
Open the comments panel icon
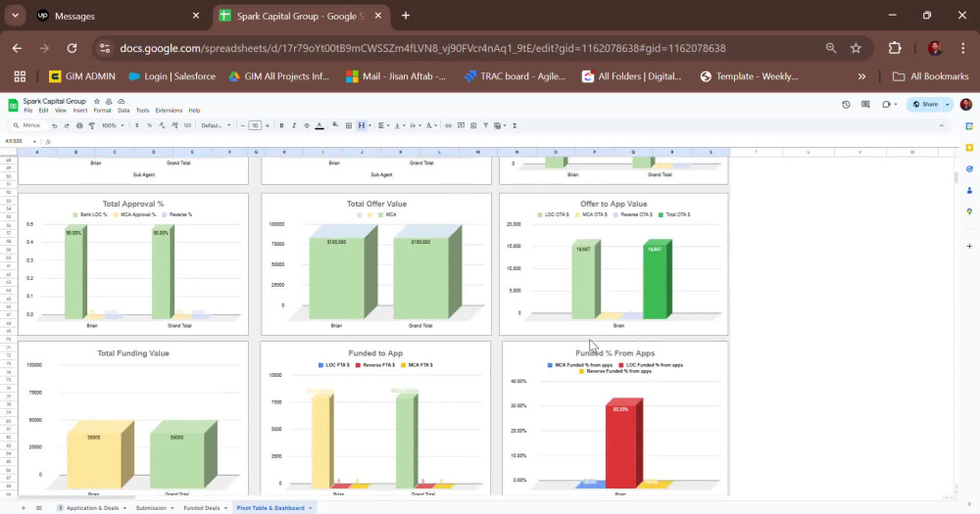tap(865, 105)
